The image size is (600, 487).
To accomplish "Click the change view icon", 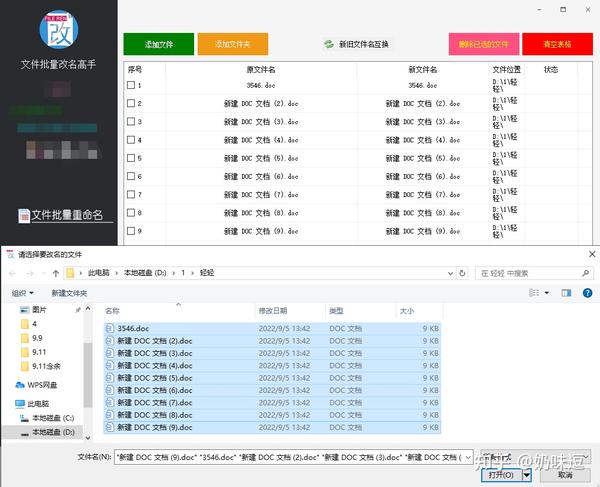I will click(534, 293).
